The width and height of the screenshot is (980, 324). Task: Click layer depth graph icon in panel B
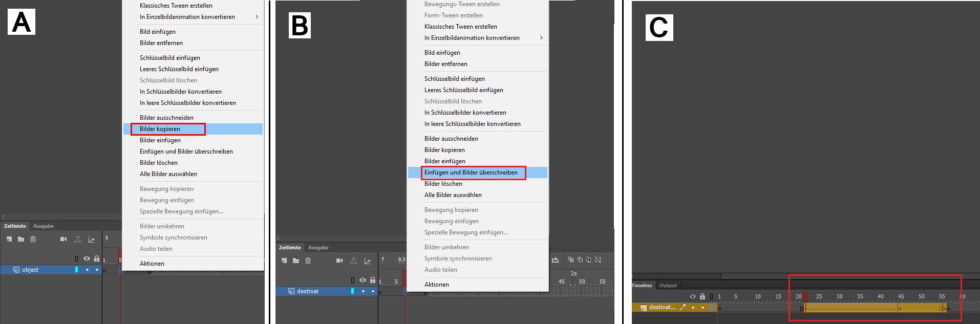368,261
